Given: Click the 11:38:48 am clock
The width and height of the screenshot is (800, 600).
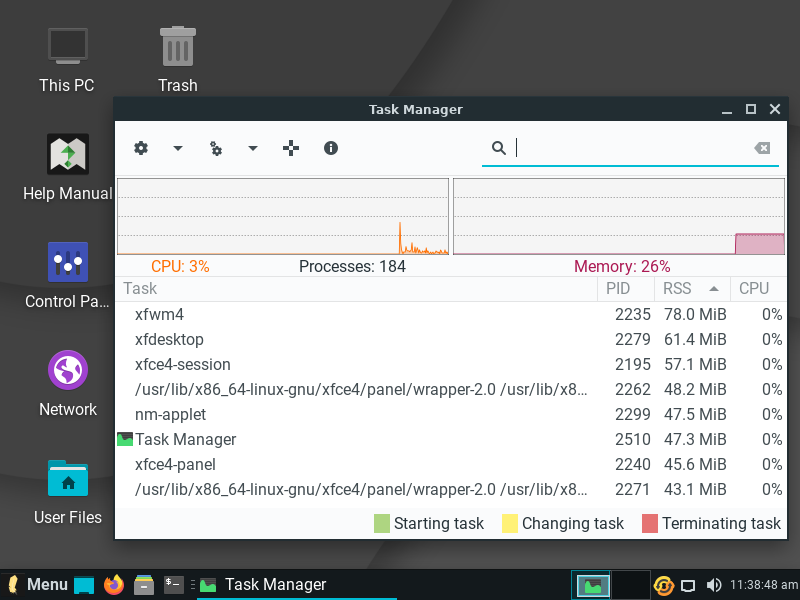Looking at the screenshot, I should [x=764, y=585].
